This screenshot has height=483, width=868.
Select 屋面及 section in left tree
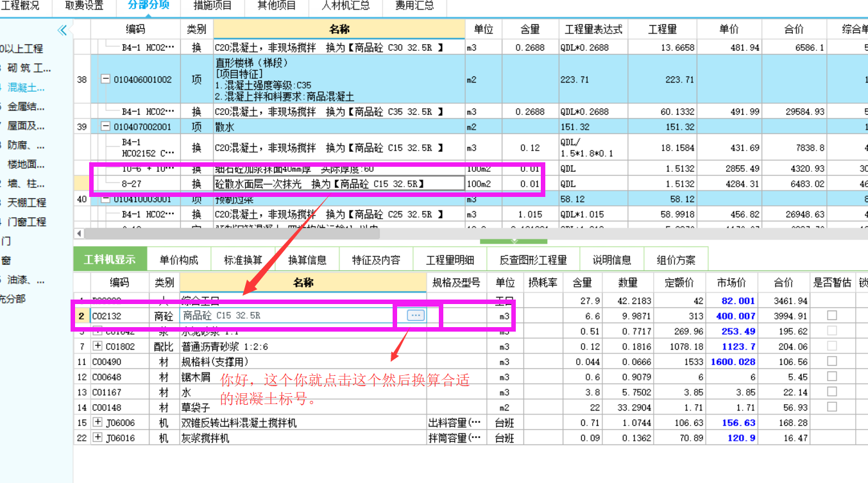(26, 126)
